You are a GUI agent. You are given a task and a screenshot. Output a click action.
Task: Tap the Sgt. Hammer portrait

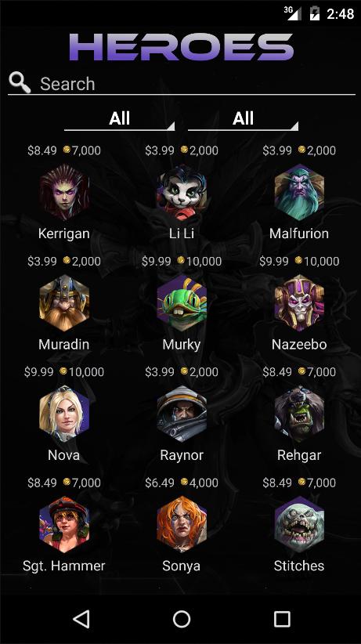point(64,525)
